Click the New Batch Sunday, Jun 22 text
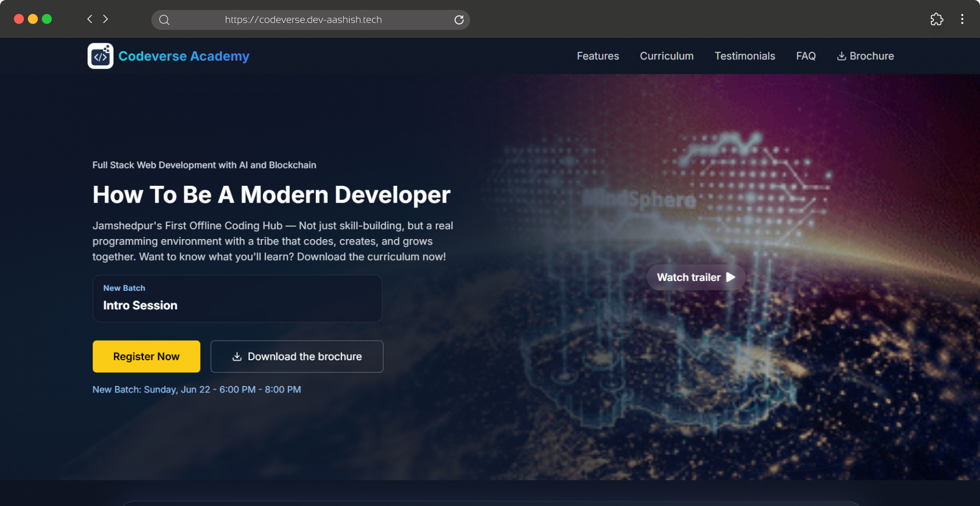 197,389
